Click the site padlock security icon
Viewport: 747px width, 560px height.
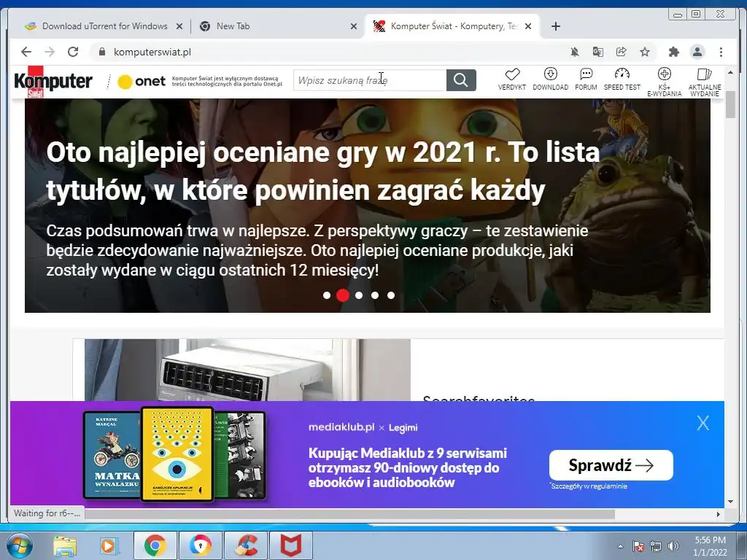pos(101,52)
